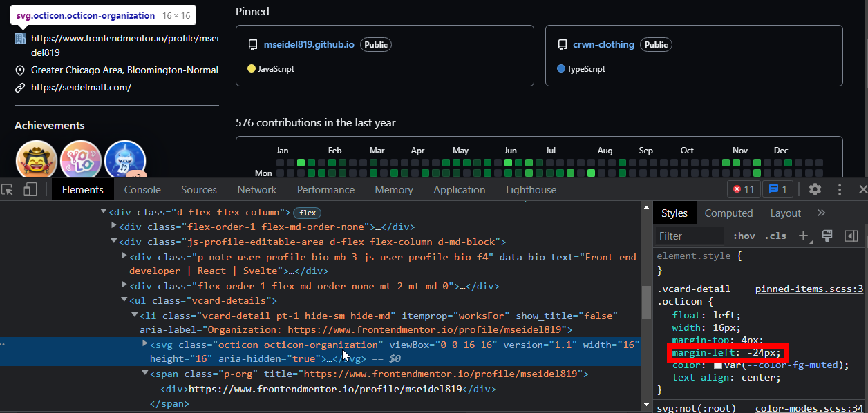Collapse the ul vcard-details node
Viewport: 868px width, 413px height.
(125, 300)
